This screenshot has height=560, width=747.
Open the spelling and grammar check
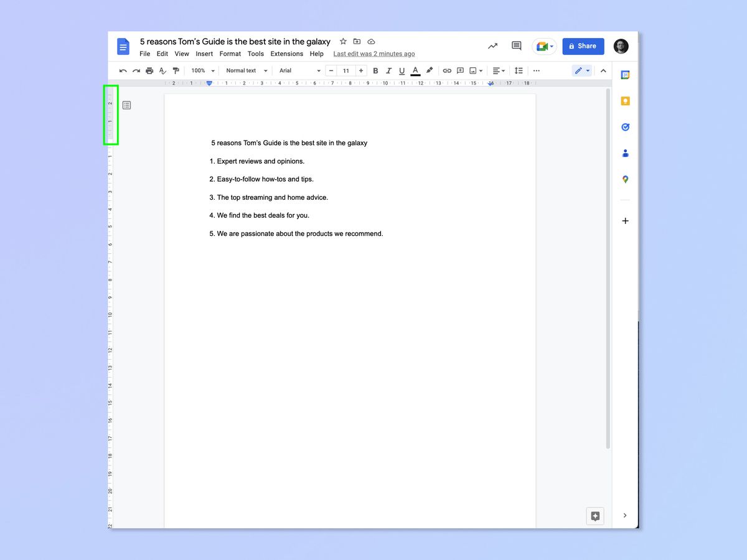point(162,70)
